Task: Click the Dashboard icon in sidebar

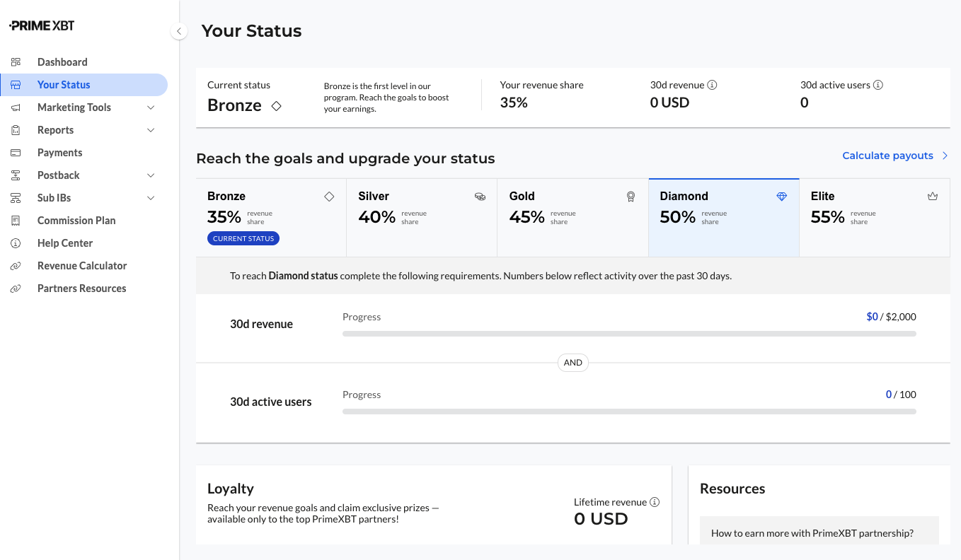Action: 16,62
